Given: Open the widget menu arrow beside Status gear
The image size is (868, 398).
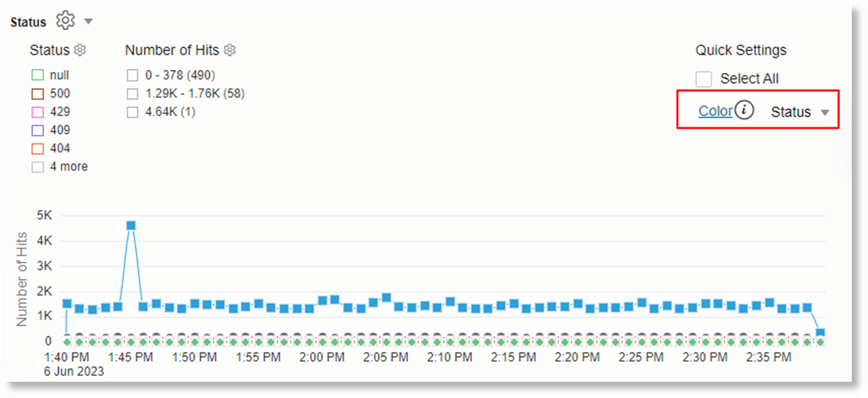Looking at the screenshot, I should point(88,20).
